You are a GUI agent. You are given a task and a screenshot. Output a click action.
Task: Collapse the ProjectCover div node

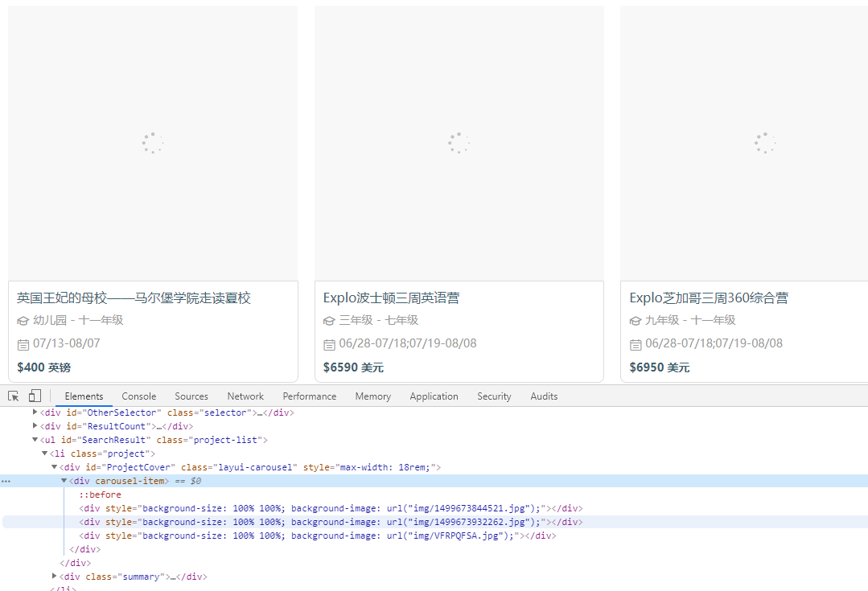(54, 467)
